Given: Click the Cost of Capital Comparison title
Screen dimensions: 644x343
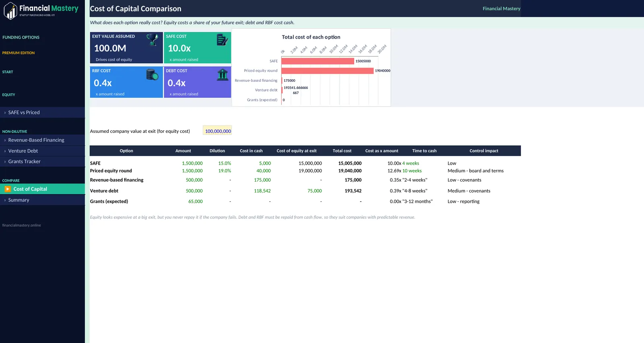Looking at the screenshot, I should (x=136, y=8).
